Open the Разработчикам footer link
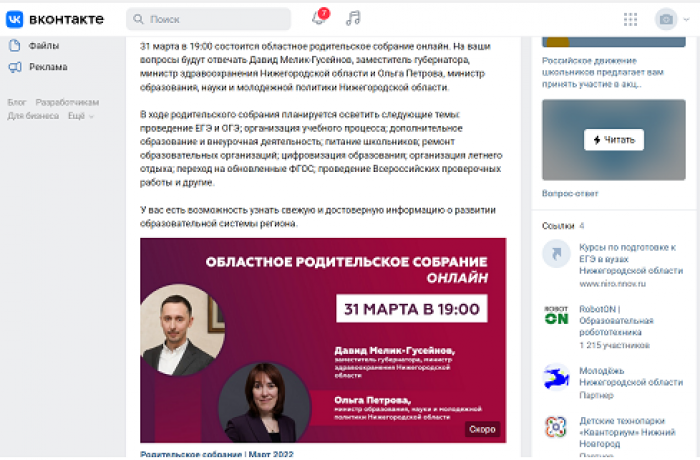Image resolution: width=700 pixels, height=460 pixels. pyautogui.click(x=67, y=102)
